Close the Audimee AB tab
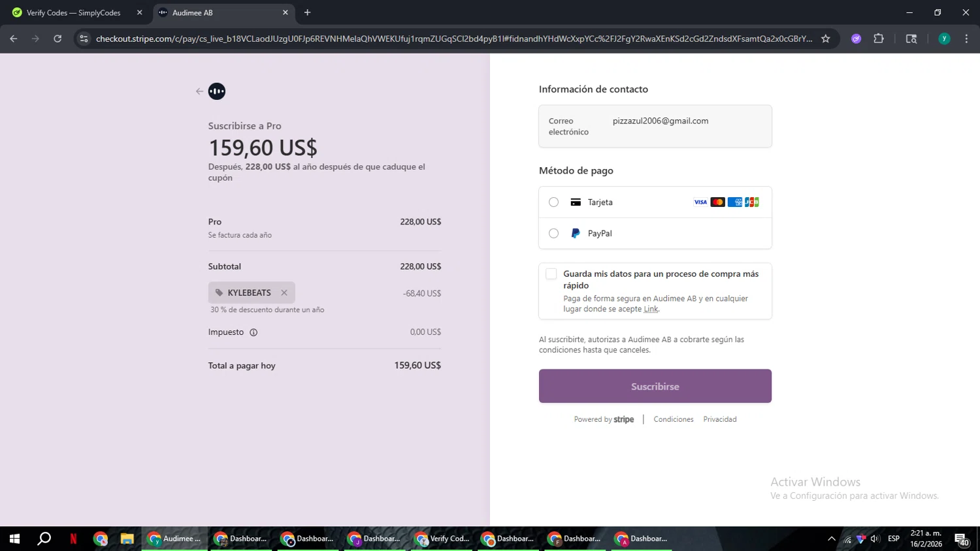The image size is (980, 551). pyautogui.click(x=285, y=12)
